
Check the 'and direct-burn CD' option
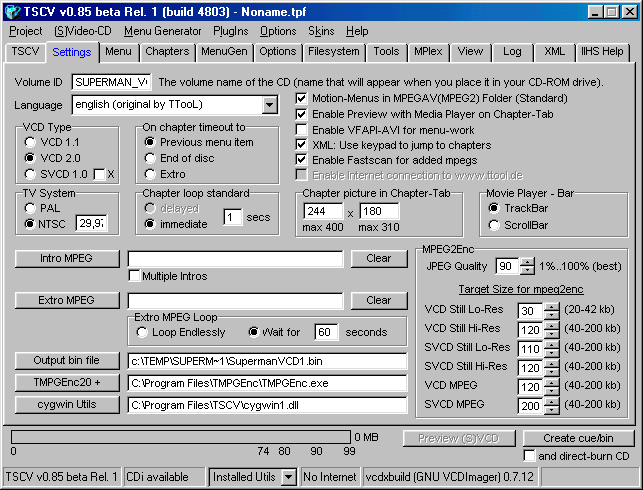pyautogui.click(x=530, y=456)
